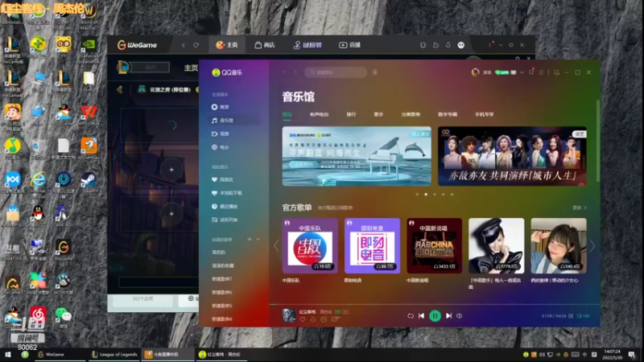Select 音乐馆 in QQ Music sidebar
The image size is (644, 362).
coord(222,120)
